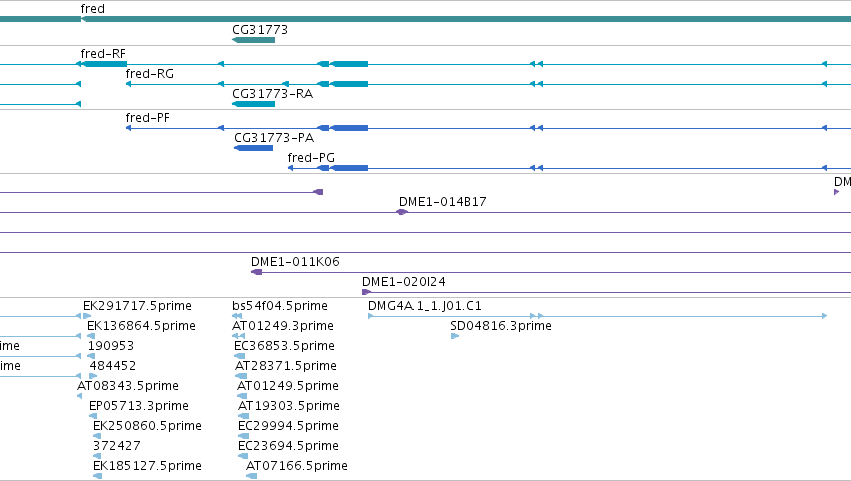This screenshot has width=851, height=481.
Task: Click the CG31773-RA transcript label
Action: [x=272, y=94]
